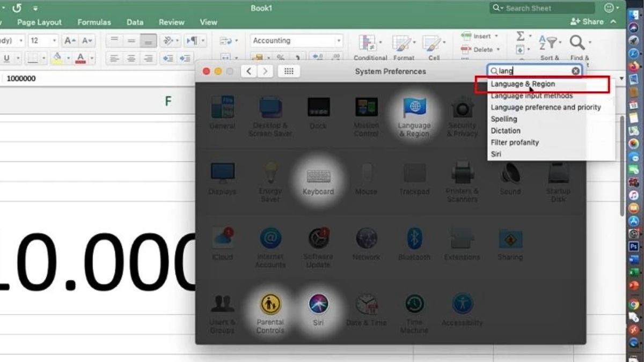
Task: Clear the System Preferences search field
Action: pos(575,71)
